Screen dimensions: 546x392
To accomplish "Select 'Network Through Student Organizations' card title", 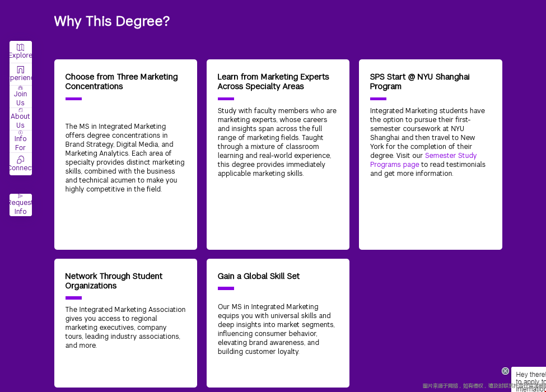I will (114, 281).
